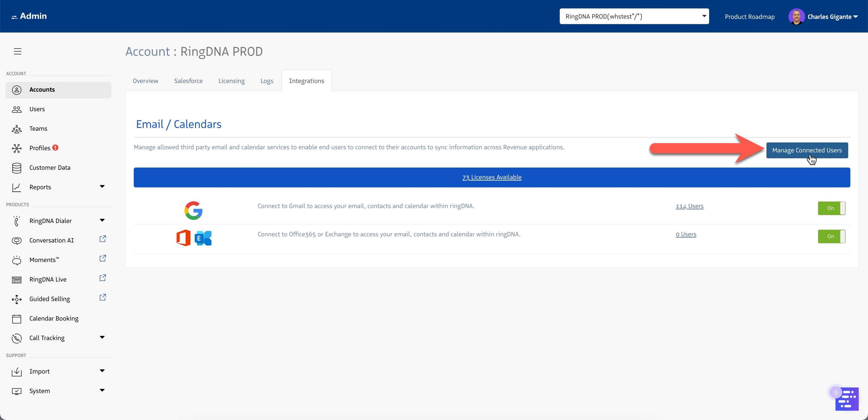Viewport: 868px width, 420px height.
Task: Click the Guided Selling arrows icon
Action: tap(16, 299)
